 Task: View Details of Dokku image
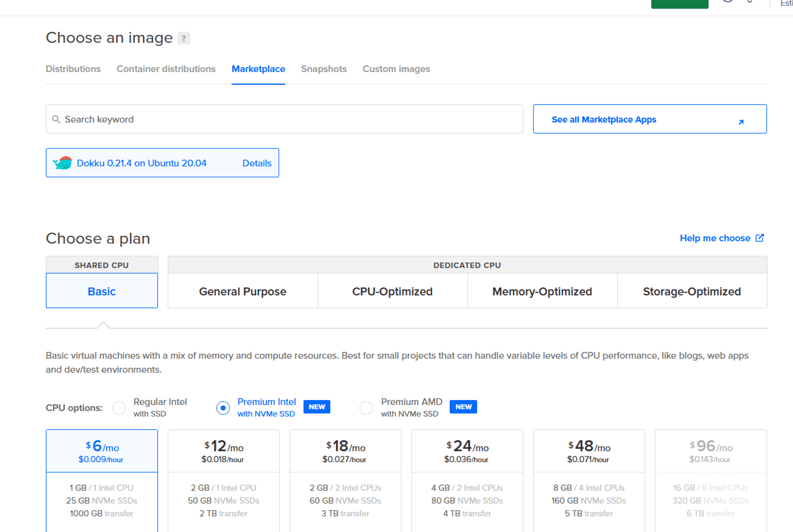tap(256, 163)
